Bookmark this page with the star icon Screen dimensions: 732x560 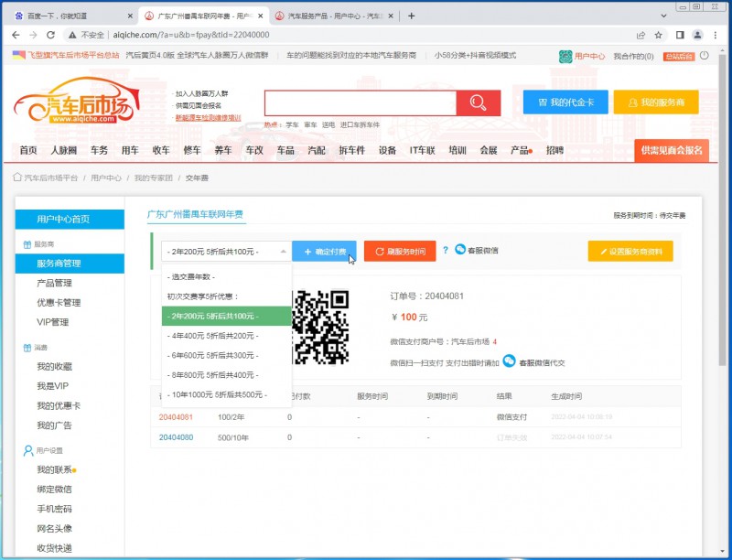click(x=658, y=35)
